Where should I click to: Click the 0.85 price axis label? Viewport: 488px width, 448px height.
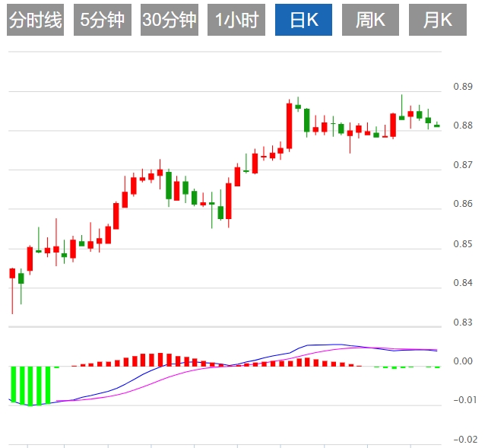pyautogui.click(x=463, y=243)
